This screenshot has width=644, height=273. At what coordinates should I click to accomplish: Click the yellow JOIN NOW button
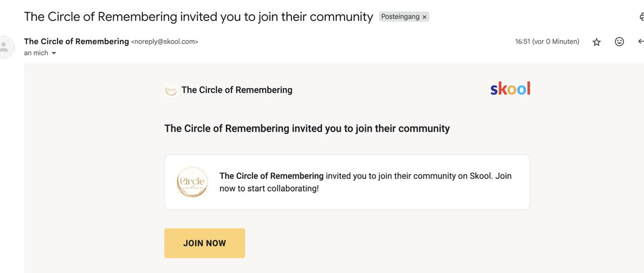[x=205, y=243]
